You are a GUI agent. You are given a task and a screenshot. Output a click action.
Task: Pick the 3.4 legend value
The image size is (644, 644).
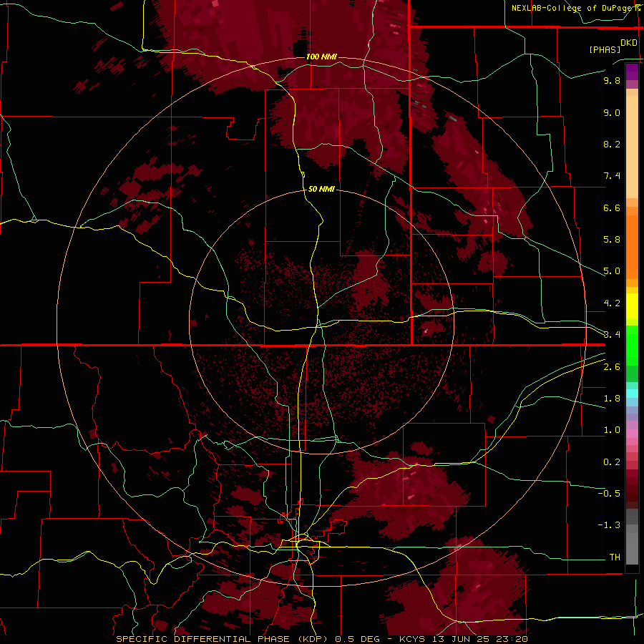coord(612,335)
